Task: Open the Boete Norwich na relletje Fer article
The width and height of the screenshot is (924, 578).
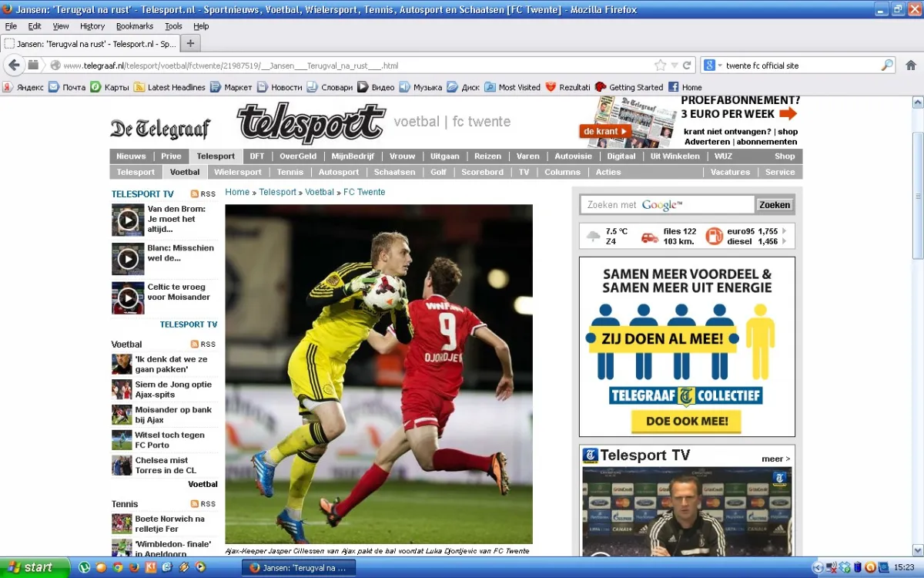Action: click(x=169, y=523)
